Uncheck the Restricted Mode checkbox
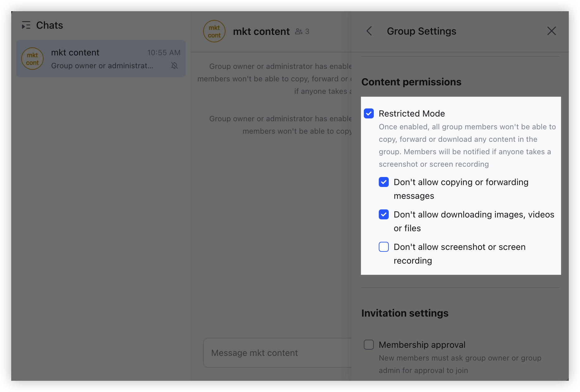Screen dimensions: 580x392 pos(369,113)
